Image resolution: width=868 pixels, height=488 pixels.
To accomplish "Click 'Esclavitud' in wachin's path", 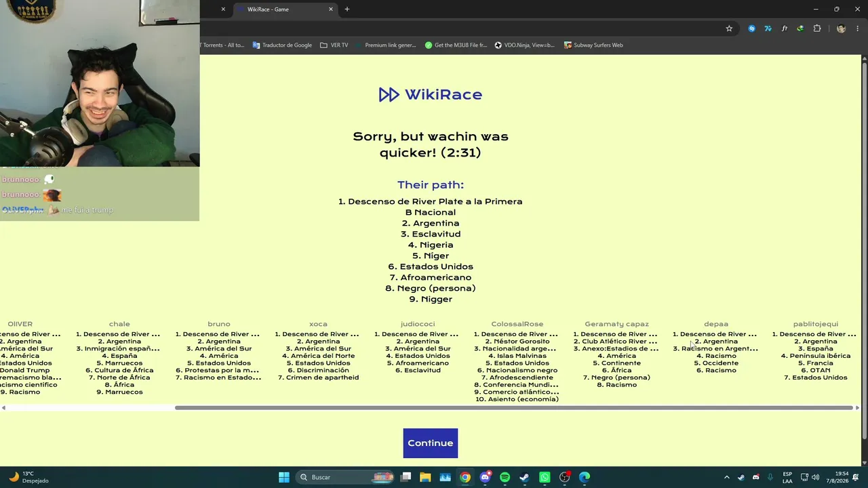I will pyautogui.click(x=436, y=234).
